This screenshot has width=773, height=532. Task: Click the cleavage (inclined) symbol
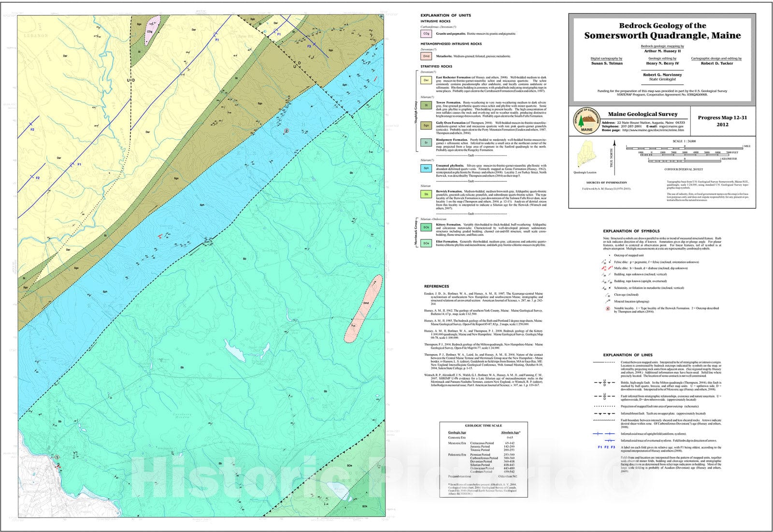[x=608, y=294]
